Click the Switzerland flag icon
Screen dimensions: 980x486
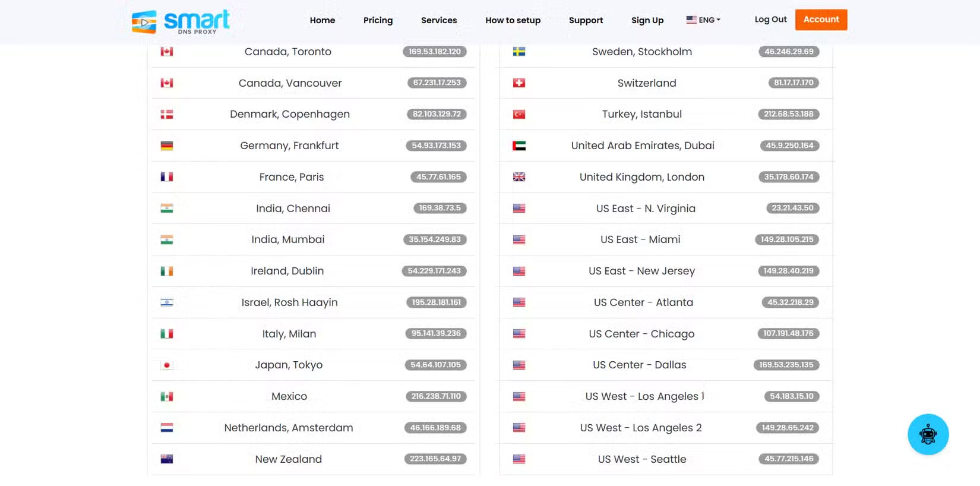click(519, 83)
